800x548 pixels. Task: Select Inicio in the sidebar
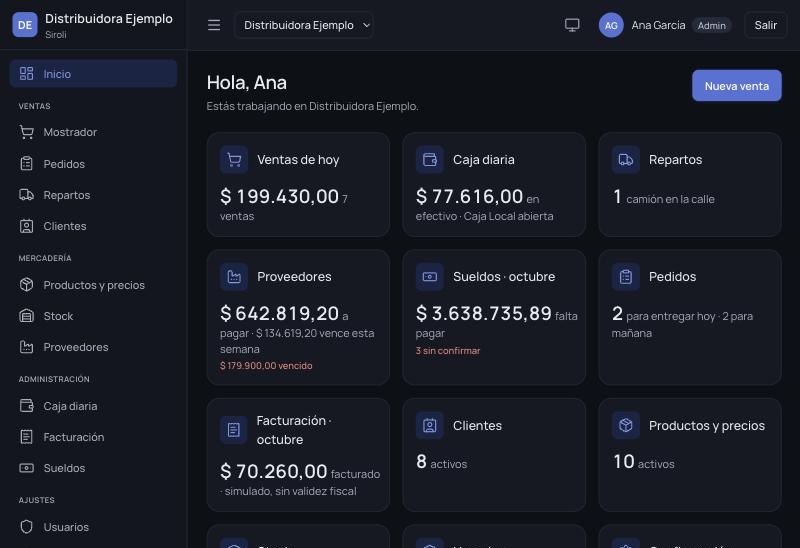pyautogui.click(x=93, y=73)
